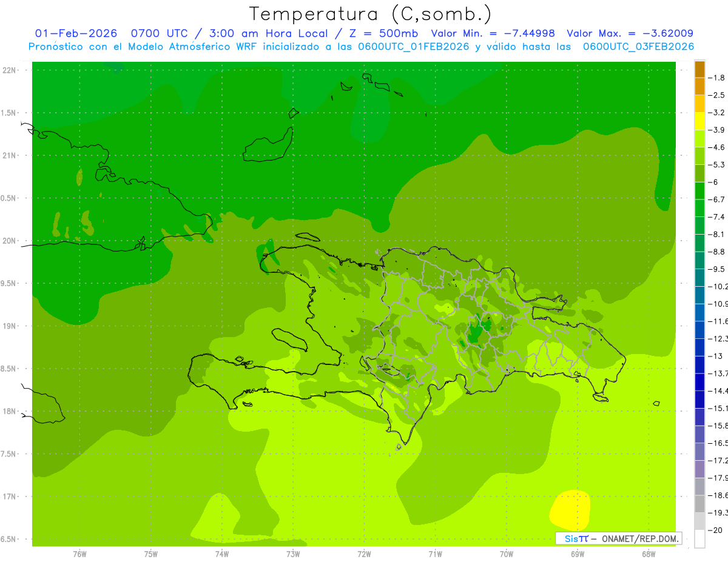
Task: Click the 'Temperatura (C,somb.)' title
Action: coord(371,13)
